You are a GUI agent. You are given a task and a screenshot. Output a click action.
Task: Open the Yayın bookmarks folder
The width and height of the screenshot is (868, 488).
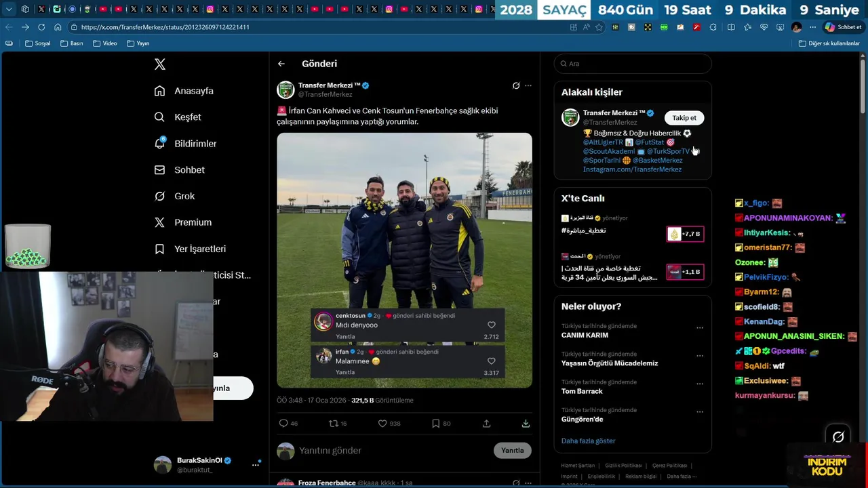(138, 43)
